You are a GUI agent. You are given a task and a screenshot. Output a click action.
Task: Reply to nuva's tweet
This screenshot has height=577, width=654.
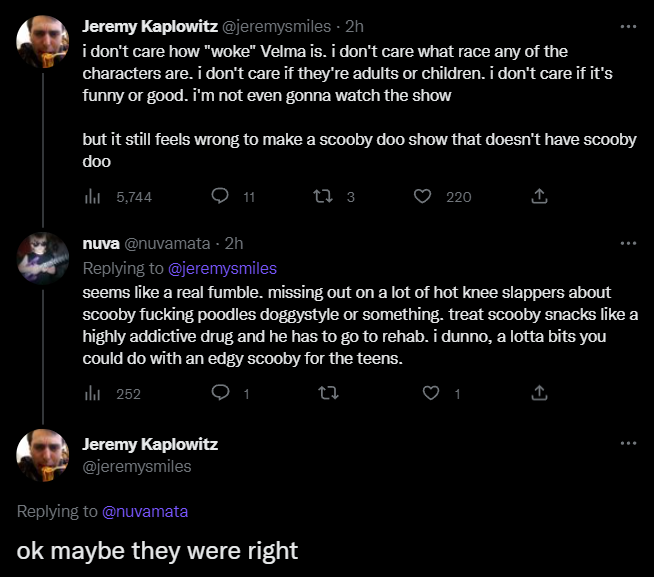pos(222,393)
